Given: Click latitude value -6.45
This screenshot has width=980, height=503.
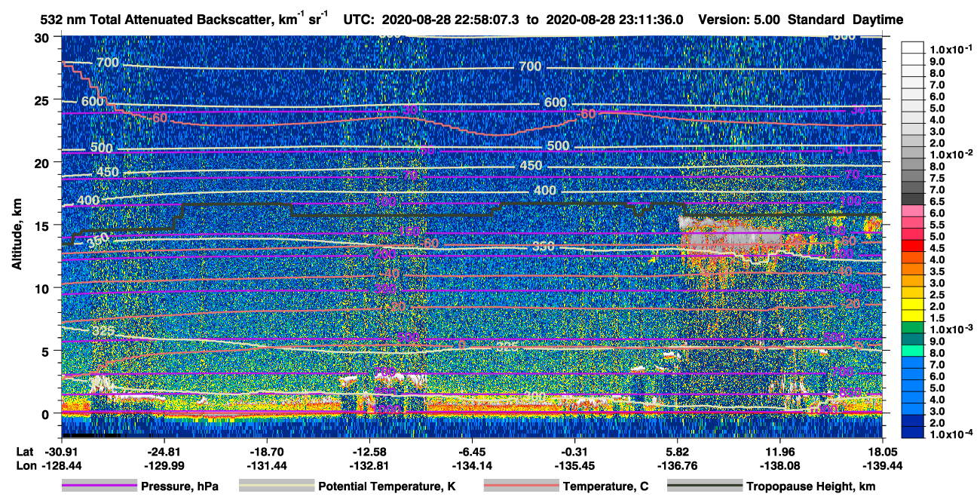Looking at the screenshot, I should 472,451.
